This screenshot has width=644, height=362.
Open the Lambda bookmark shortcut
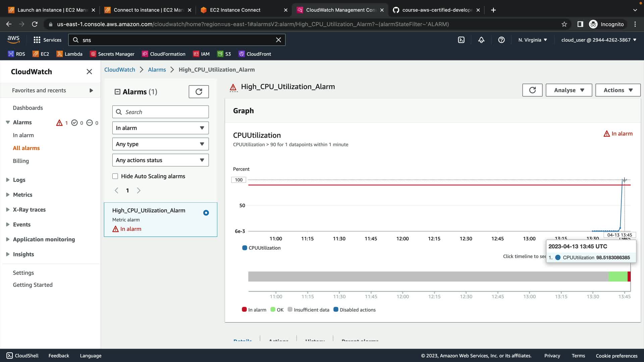coord(69,54)
